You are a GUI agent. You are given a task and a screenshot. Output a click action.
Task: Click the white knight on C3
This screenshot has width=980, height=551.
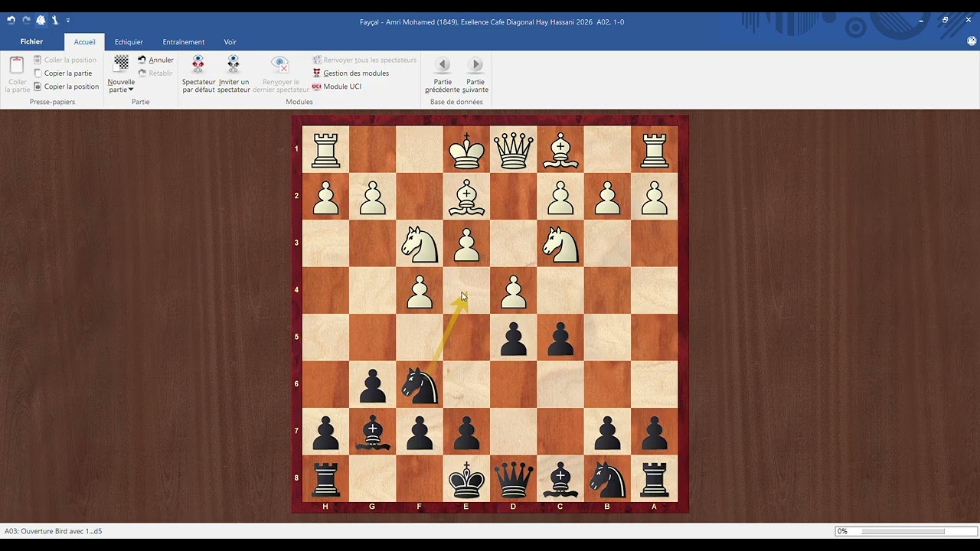(560, 243)
